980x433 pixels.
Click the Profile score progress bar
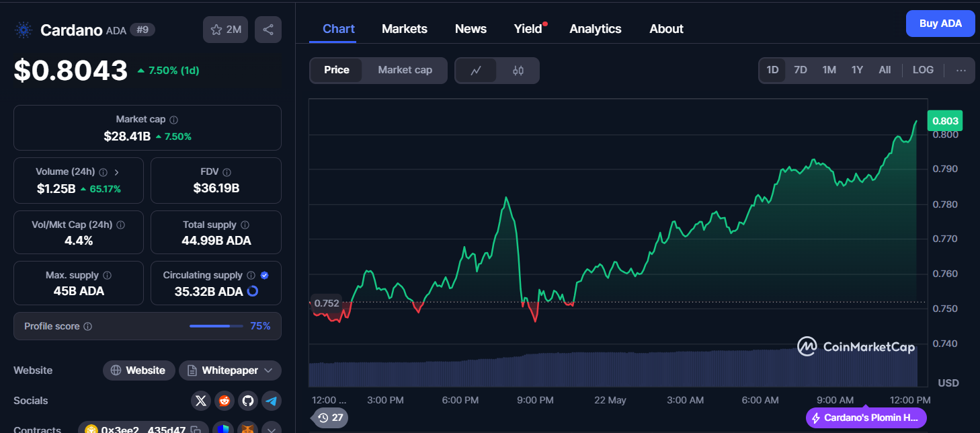tap(216, 326)
